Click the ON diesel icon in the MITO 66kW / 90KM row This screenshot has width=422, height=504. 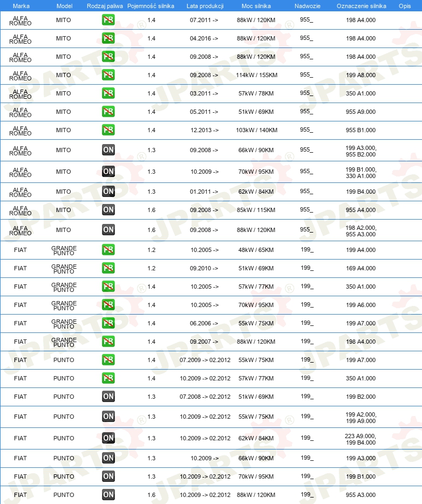click(x=108, y=150)
